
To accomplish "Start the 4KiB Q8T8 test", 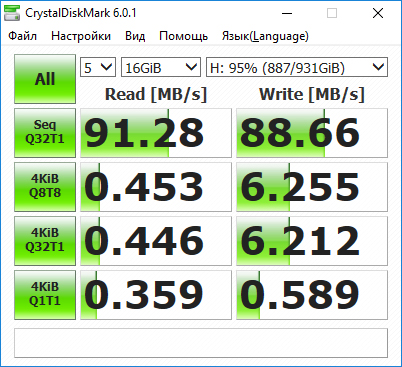I will (x=45, y=187).
